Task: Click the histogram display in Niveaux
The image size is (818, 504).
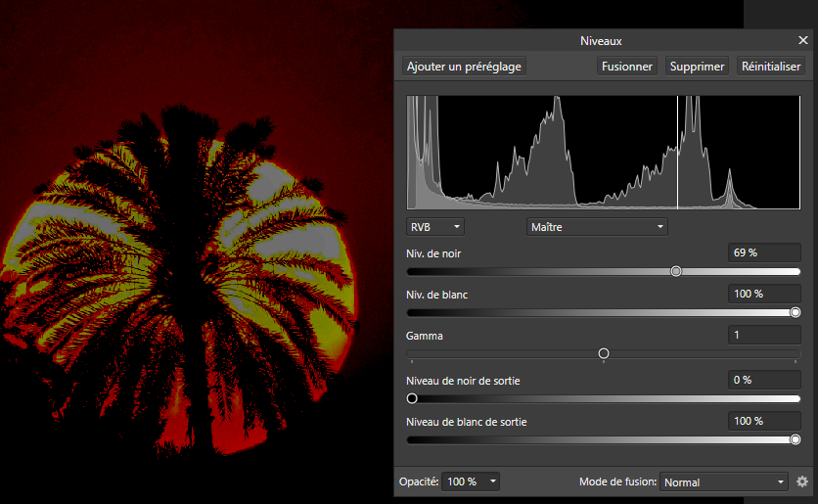Action: (x=604, y=153)
